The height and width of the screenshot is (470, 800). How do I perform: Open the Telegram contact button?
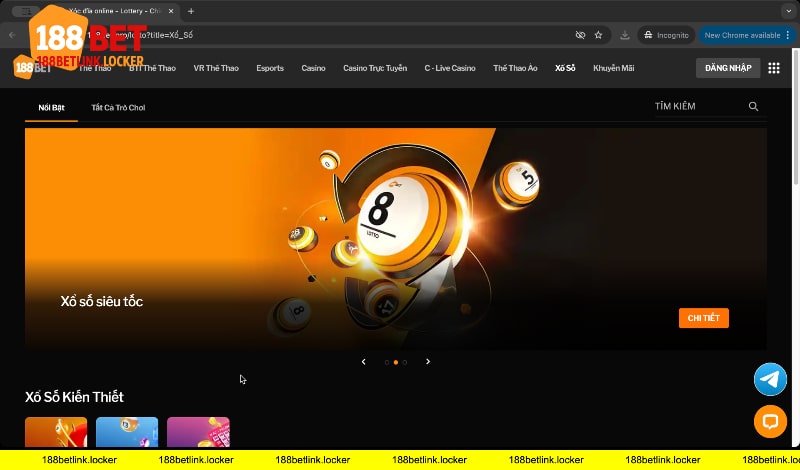[x=770, y=380]
